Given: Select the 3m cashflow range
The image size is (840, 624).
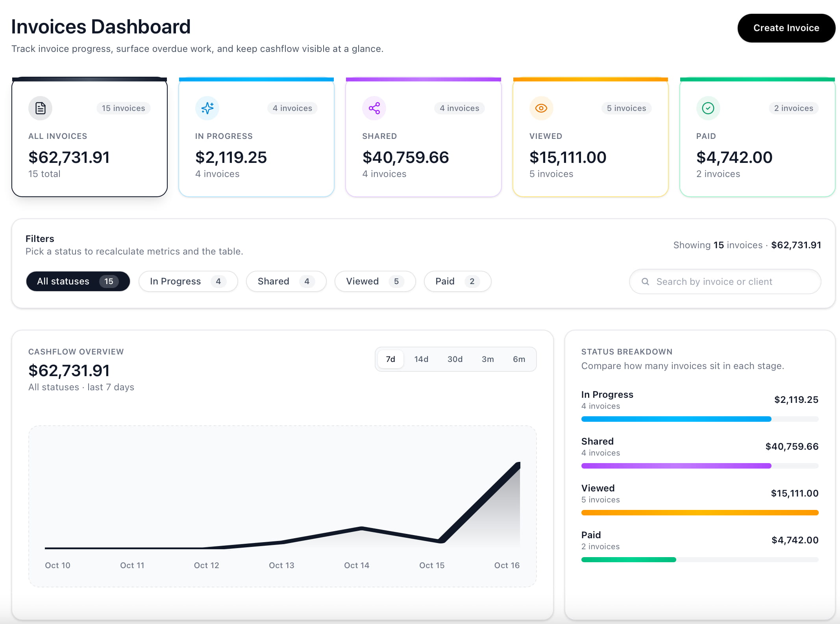Looking at the screenshot, I should click(x=487, y=359).
